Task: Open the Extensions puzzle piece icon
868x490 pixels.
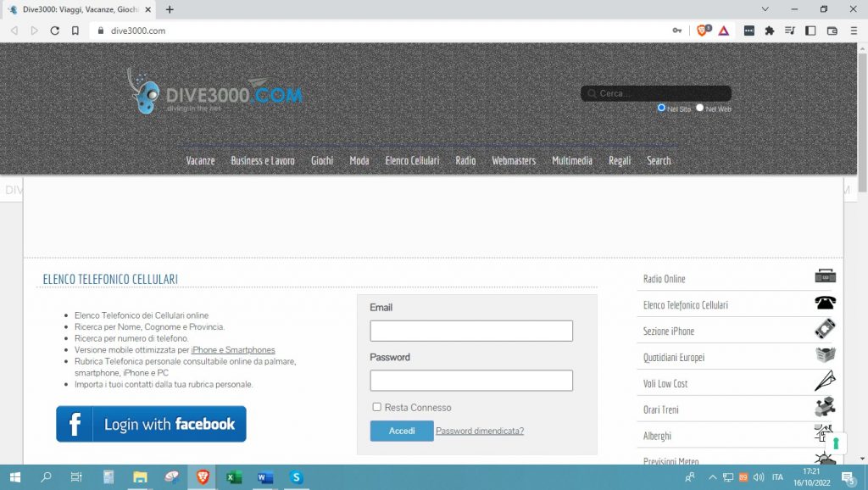Action: (770, 31)
